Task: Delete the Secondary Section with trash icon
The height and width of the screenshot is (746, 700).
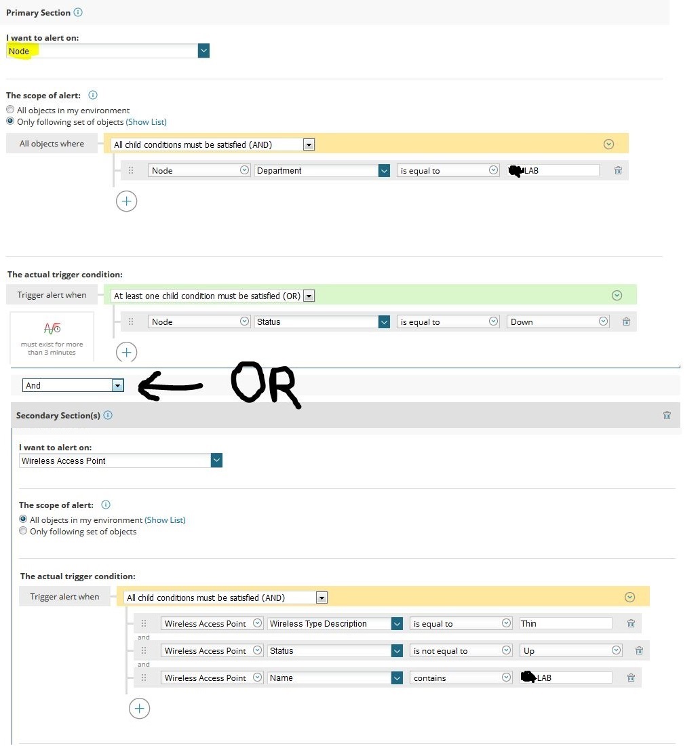Action: pos(667,415)
